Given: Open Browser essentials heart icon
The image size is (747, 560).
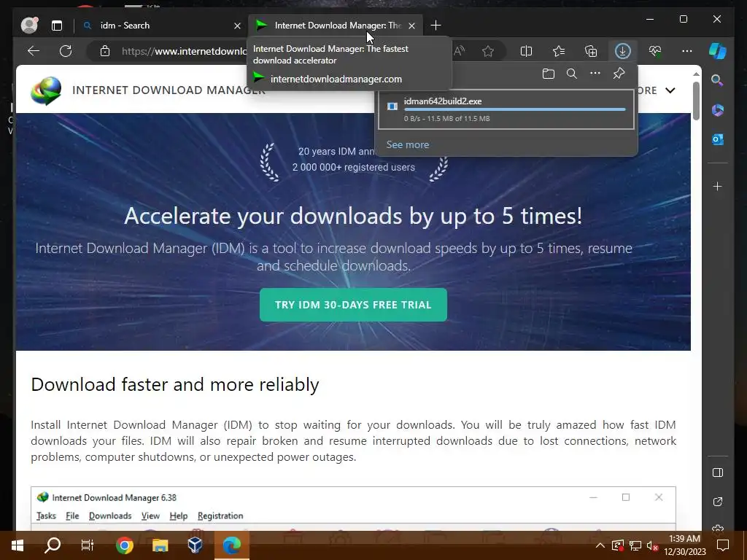Looking at the screenshot, I should (655, 51).
